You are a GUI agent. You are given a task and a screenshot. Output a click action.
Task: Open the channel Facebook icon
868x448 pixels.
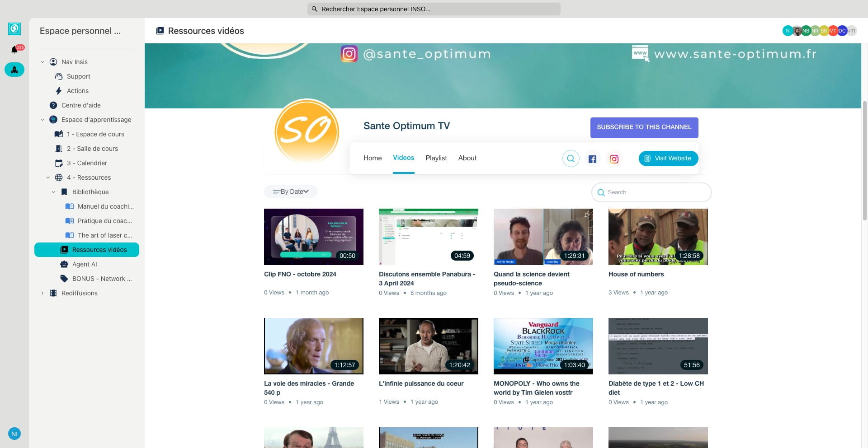(x=592, y=159)
